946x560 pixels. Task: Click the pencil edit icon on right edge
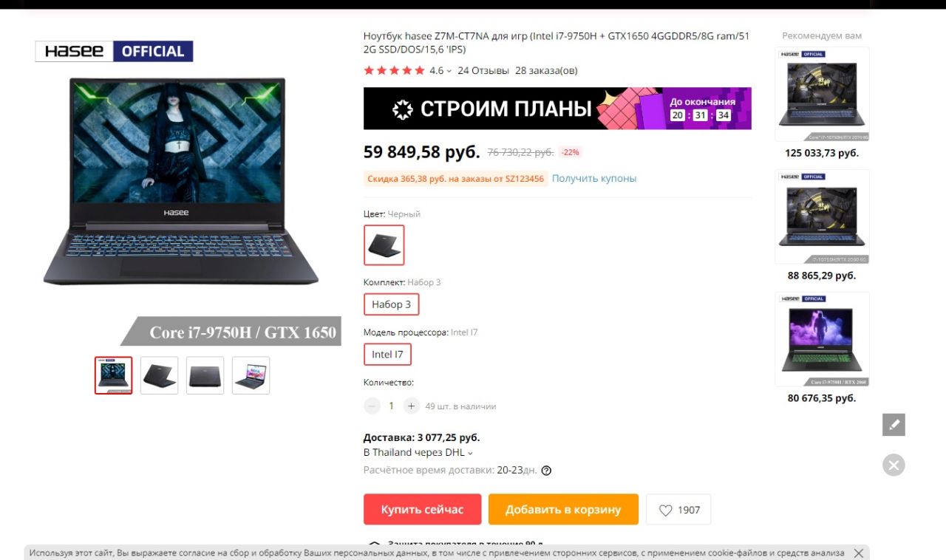tap(894, 425)
